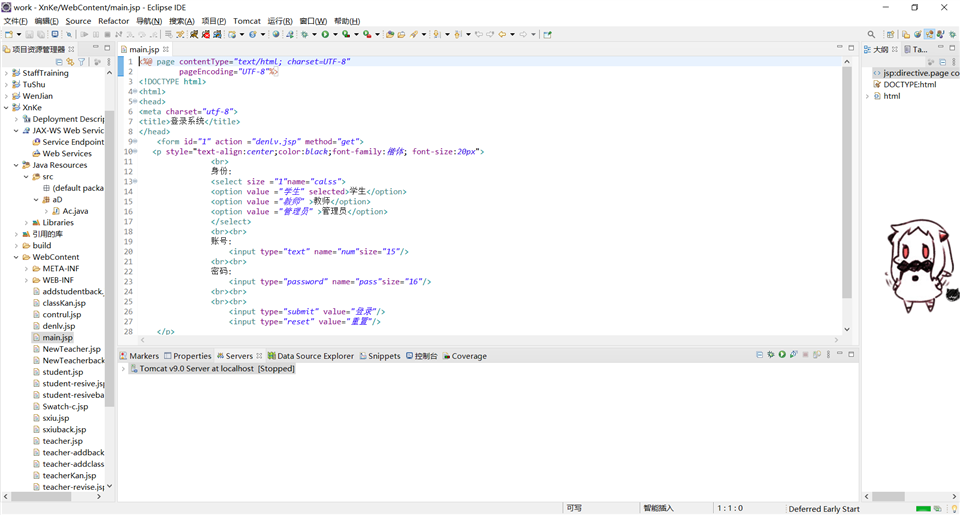Open the Tomcat menu
Viewport: 960px width, 515px height.
tap(247, 21)
